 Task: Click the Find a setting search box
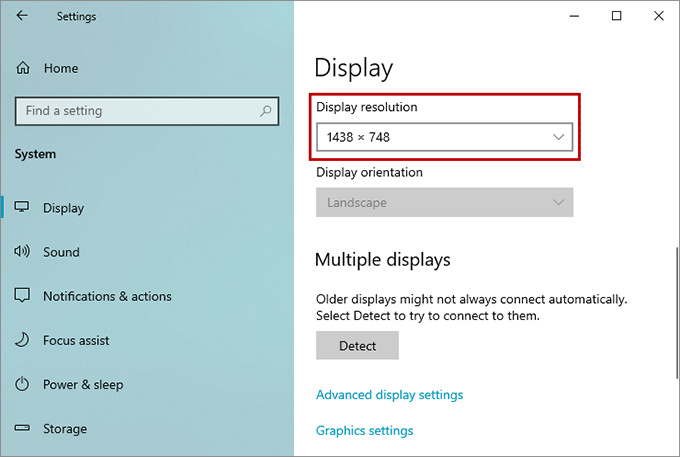point(147,111)
